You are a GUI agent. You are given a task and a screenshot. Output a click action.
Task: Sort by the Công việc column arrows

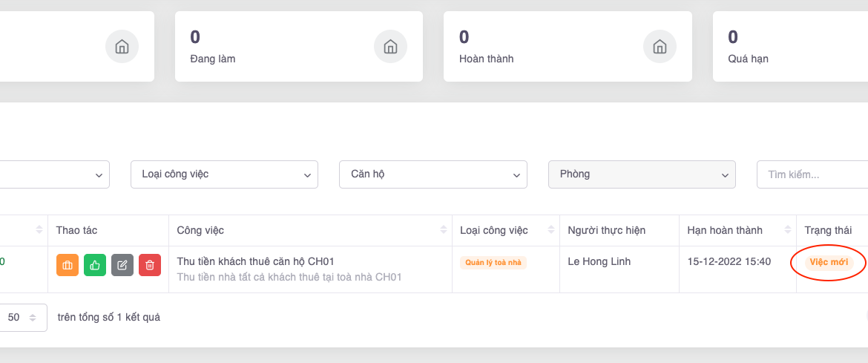coord(444,230)
